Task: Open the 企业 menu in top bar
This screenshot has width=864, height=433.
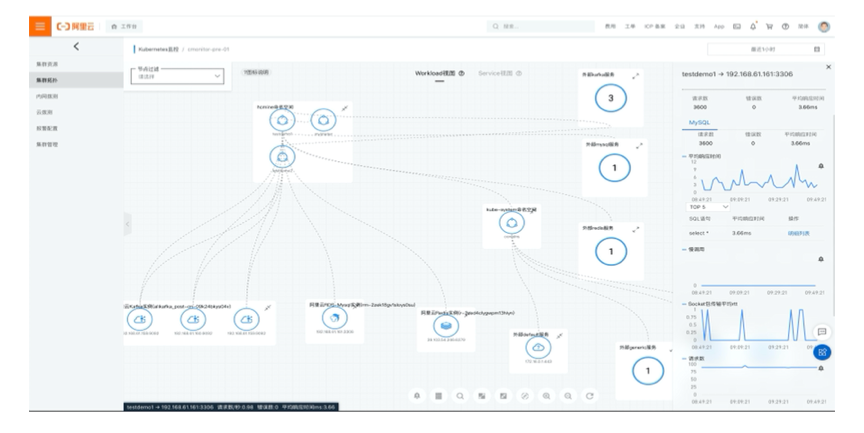Action: [680, 26]
